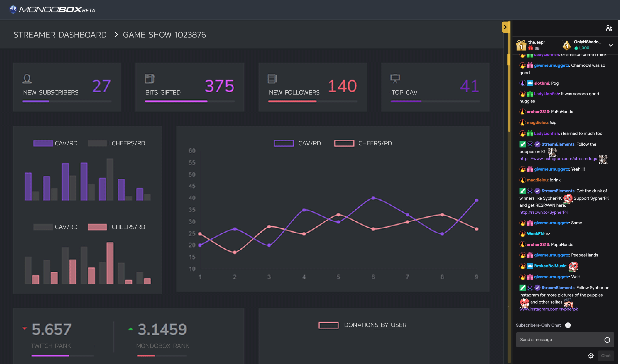Viewport: 620px width, 364px height.
Task: Click the New Subscribers card icon
Action: tap(27, 79)
